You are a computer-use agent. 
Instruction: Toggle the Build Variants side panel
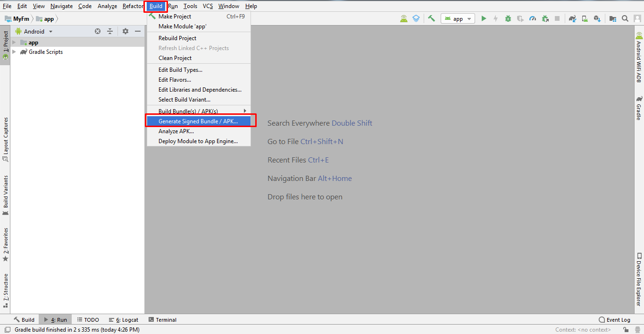(6, 195)
